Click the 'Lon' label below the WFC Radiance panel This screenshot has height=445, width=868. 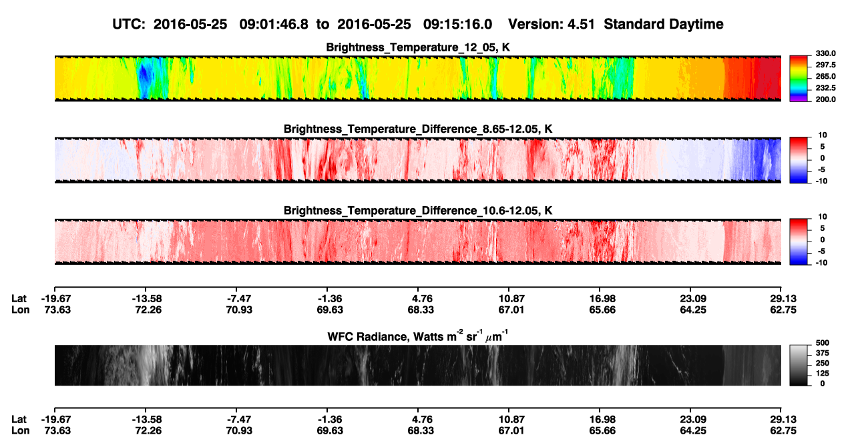pyautogui.click(x=19, y=430)
